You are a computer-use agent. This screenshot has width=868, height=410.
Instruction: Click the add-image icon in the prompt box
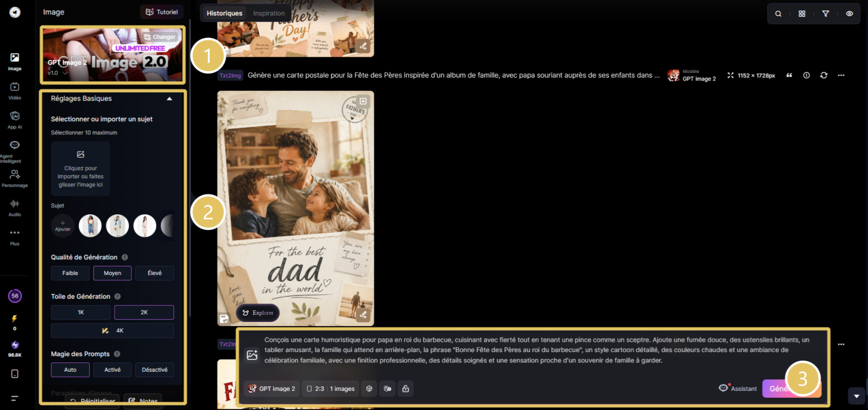pyautogui.click(x=252, y=356)
